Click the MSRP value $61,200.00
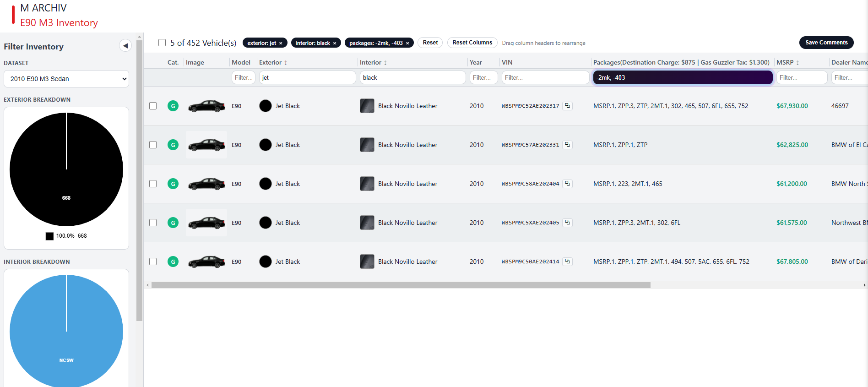Viewport: 868px width, 387px height. [x=792, y=184]
